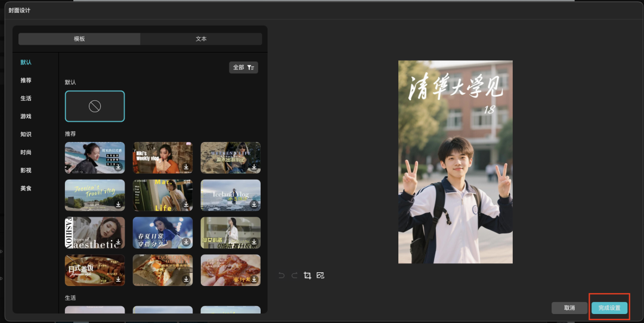The image size is (644, 323).
Task: Download the WEEKEND LIFE 周末出游小记 template
Action: click(254, 167)
